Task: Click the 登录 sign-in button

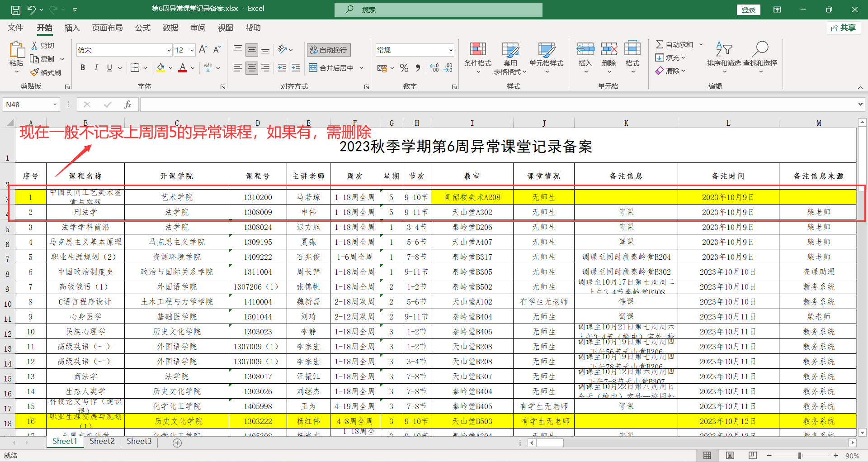Action: (x=748, y=10)
